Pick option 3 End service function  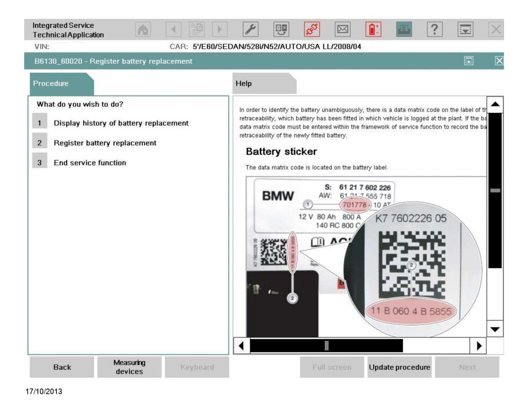79,163
